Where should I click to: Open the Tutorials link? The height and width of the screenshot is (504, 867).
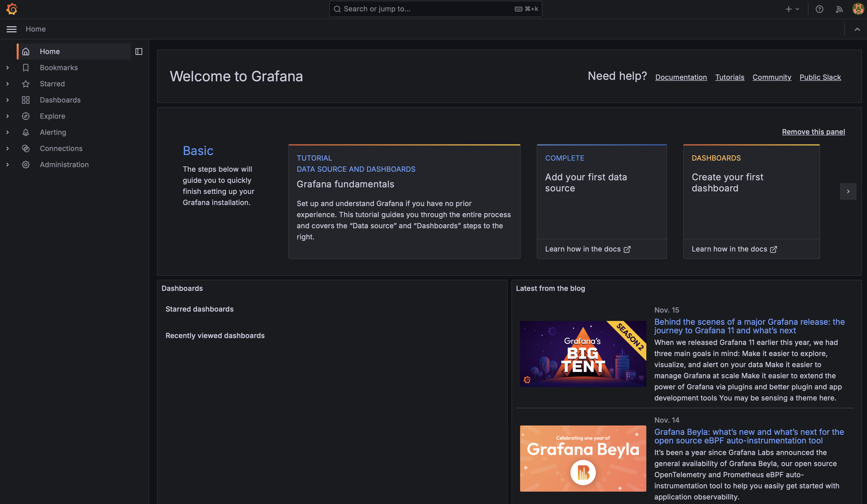[x=730, y=78]
